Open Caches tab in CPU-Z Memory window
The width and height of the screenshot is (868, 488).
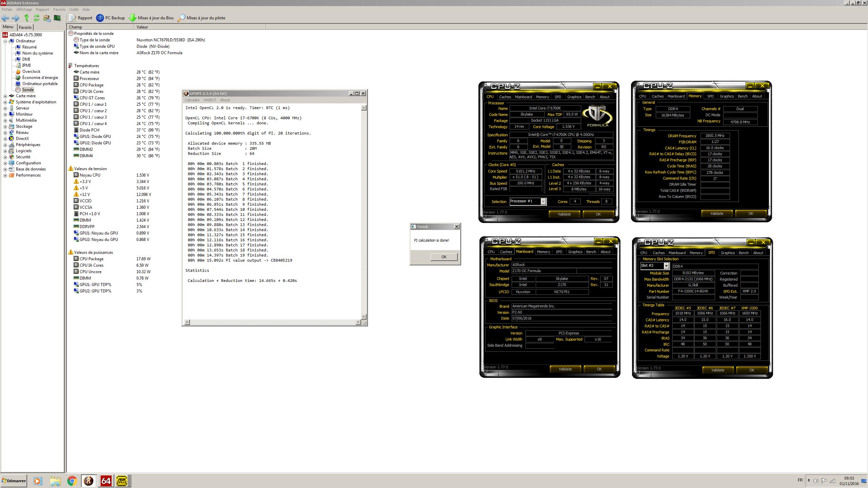(657, 96)
